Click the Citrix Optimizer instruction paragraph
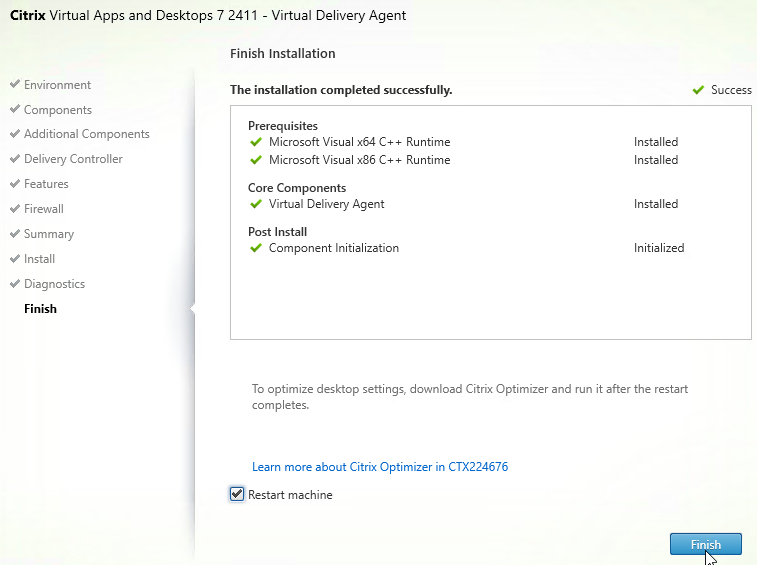757x565 pixels. pos(470,397)
